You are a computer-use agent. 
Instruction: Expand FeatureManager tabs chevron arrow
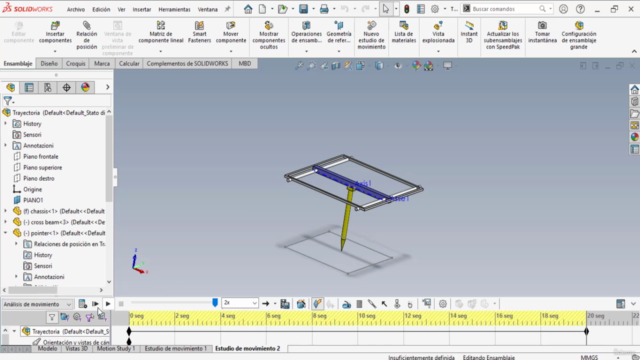tap(107, 87)
